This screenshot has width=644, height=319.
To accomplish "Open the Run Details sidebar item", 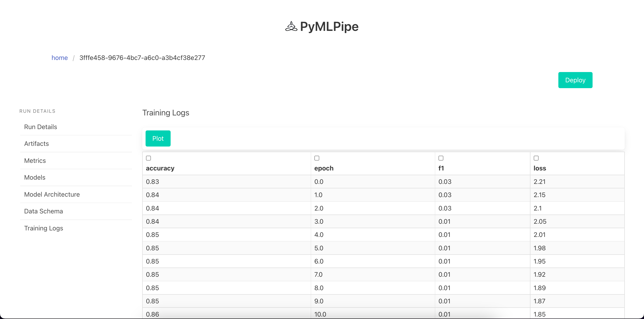I will 40,127.
